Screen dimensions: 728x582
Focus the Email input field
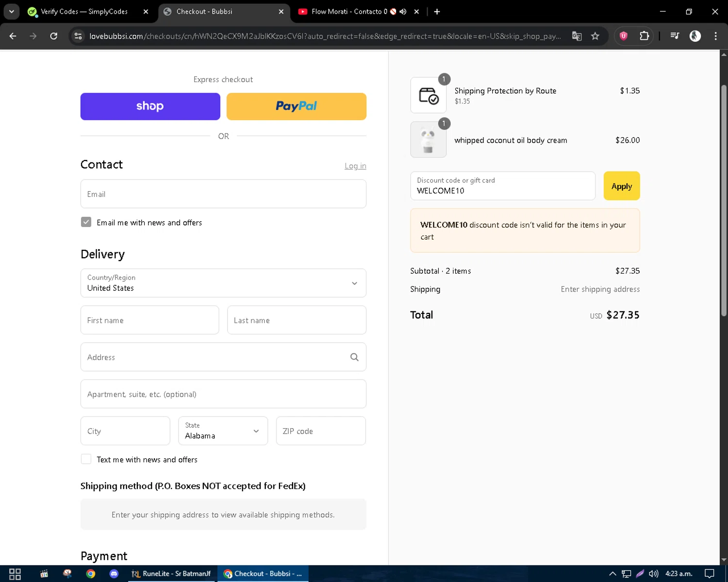click(x=223, y=194)
